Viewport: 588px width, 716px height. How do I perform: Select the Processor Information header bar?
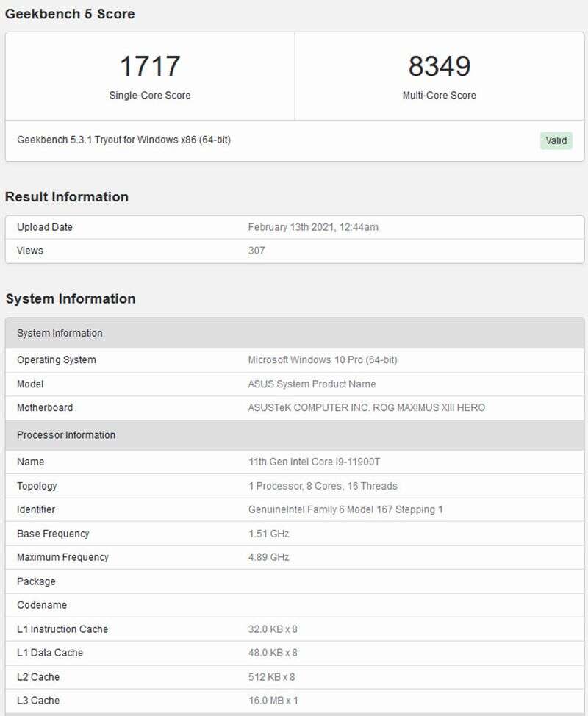(65, 435)
